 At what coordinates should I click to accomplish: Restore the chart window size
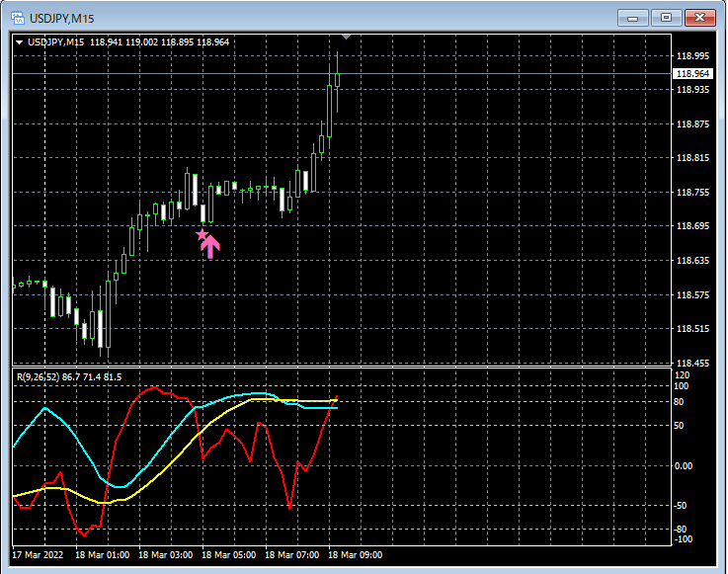[666, 18]
